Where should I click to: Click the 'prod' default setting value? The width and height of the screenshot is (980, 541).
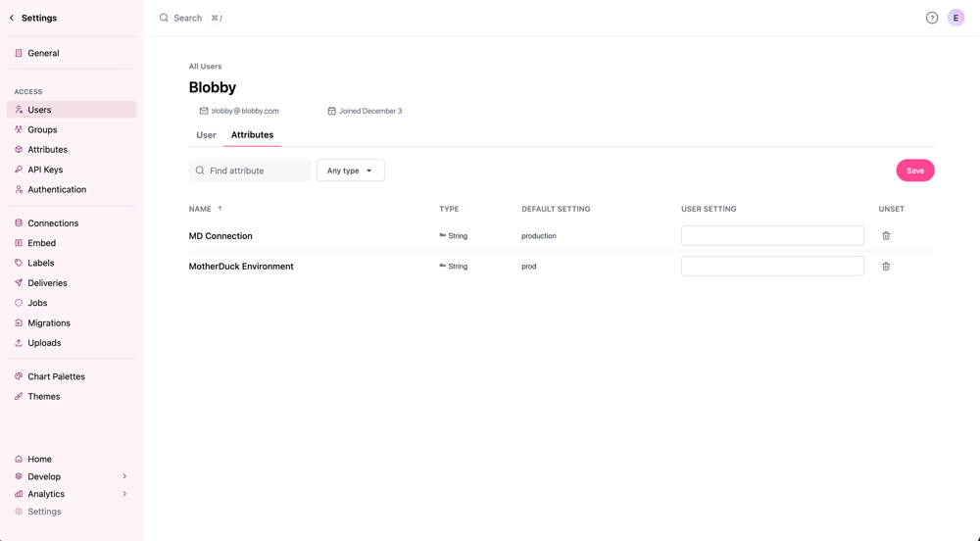click(529, 267)
